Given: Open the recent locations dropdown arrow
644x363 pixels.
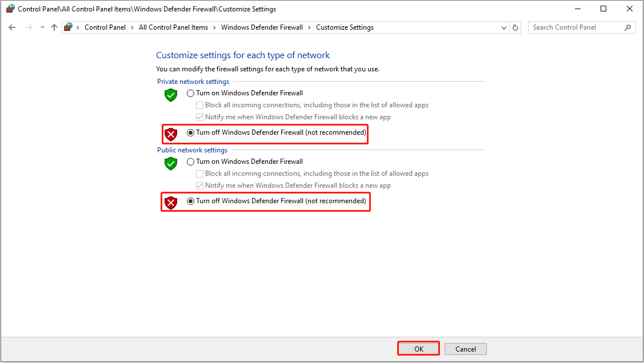Looking at the screenshot, I should (x=42, y=27).
